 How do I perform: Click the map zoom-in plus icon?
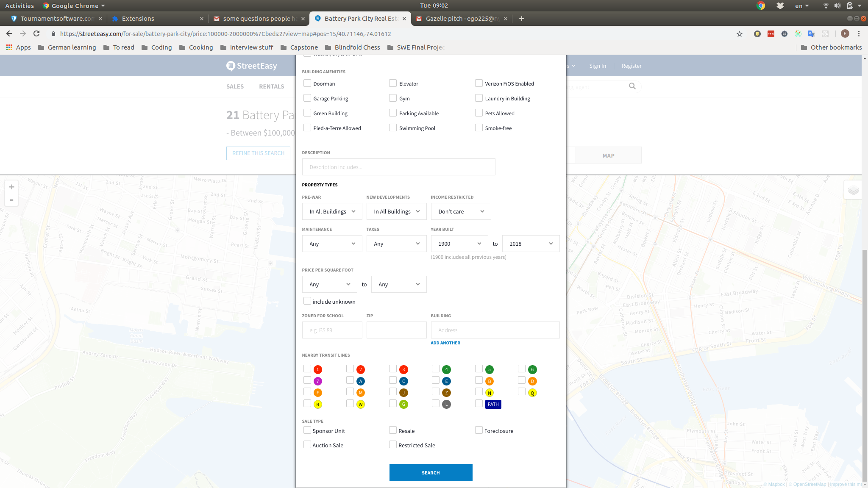[x=11, y=187]
